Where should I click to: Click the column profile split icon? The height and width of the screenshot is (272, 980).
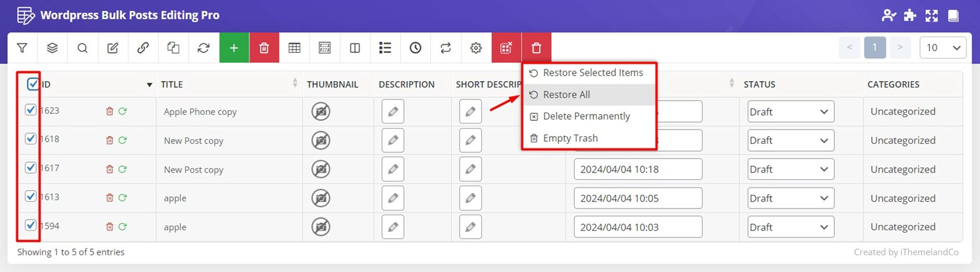click(355, 48)
